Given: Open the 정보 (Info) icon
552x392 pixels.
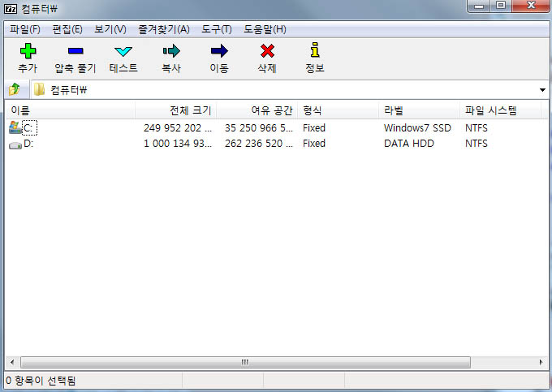Looking at the screenshot, I should (x=315, y=50).
